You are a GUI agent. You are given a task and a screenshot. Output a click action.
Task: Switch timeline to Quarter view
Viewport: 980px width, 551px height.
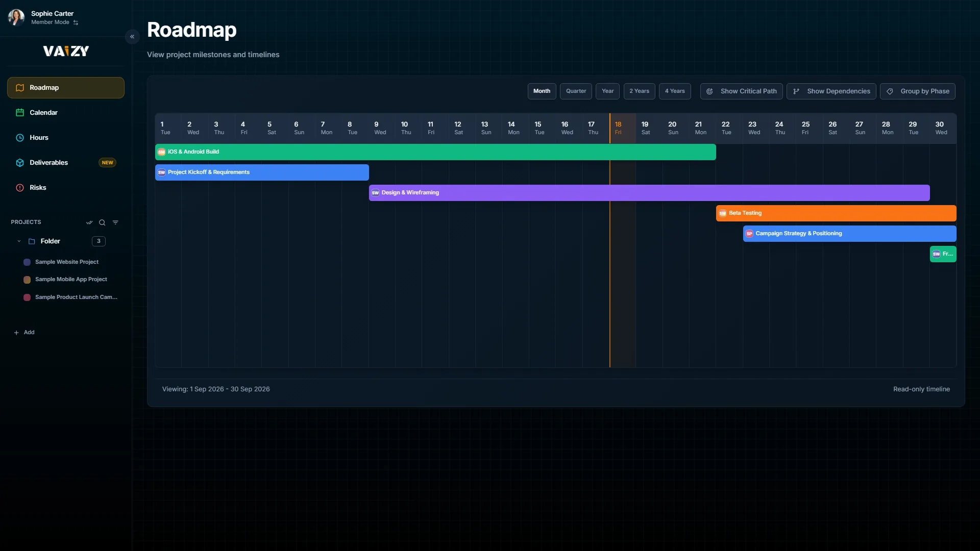pyautogui.click(x=576, y=91)
